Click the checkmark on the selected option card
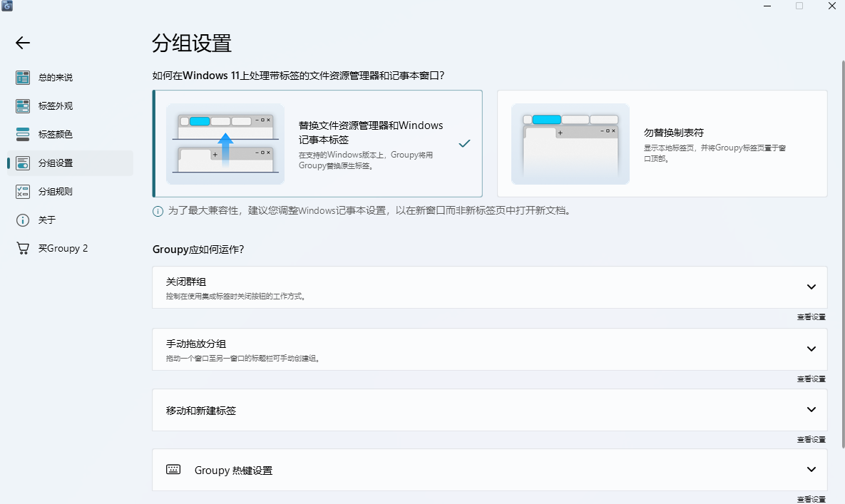 coord(464,143)
